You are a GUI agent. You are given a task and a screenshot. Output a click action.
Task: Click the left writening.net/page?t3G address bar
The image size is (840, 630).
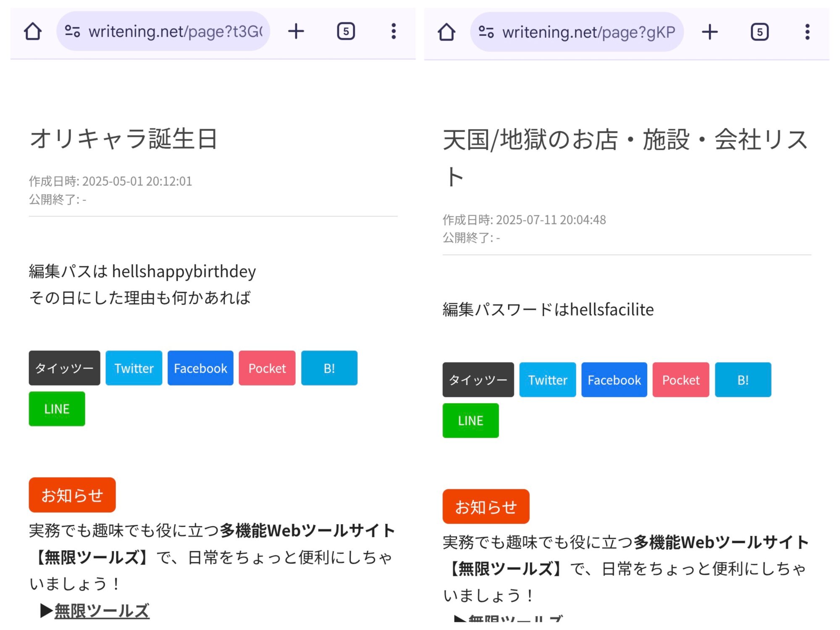[175, 31]
